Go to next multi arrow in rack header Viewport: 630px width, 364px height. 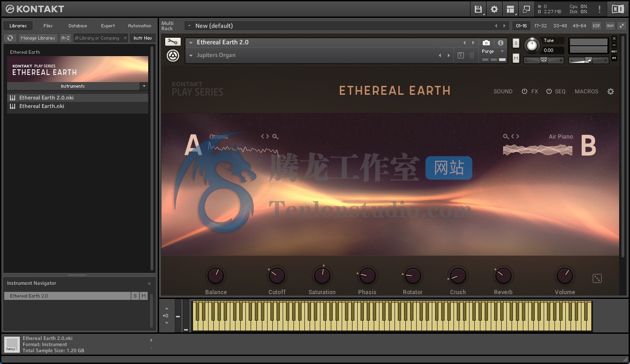click(x=504, y=26)
